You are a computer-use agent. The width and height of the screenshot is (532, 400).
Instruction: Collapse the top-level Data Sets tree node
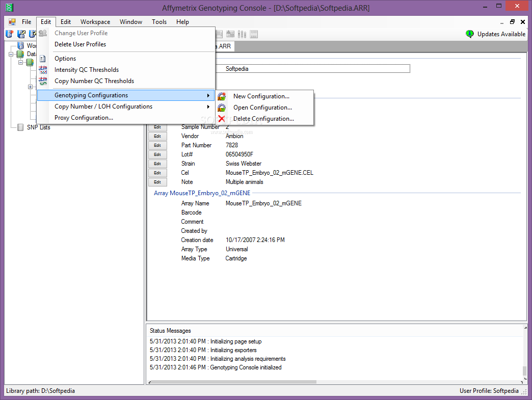(x=11, y=54)
